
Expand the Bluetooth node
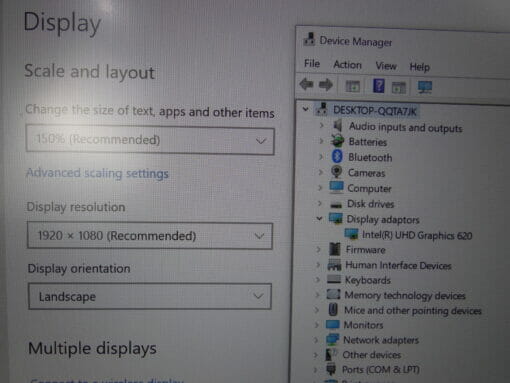[x=321, y=156]
